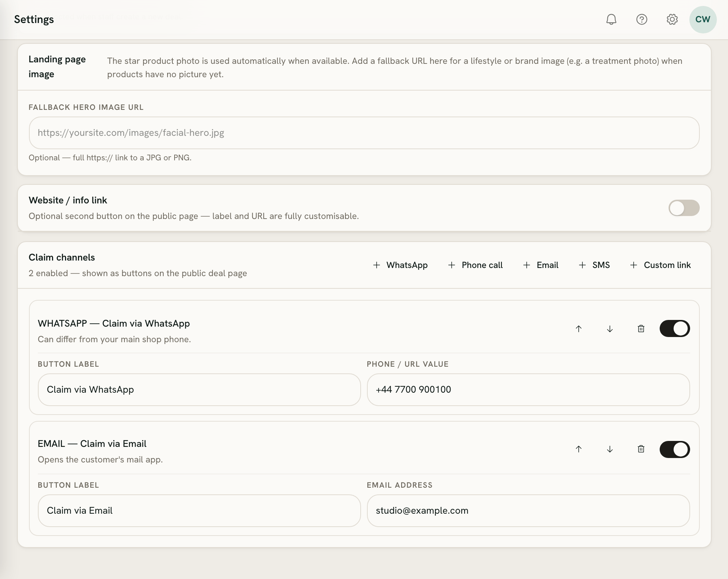Open the help question mark icon
Image resolution: width=728 pixels, height=579 pixels.
click(641, 19)
